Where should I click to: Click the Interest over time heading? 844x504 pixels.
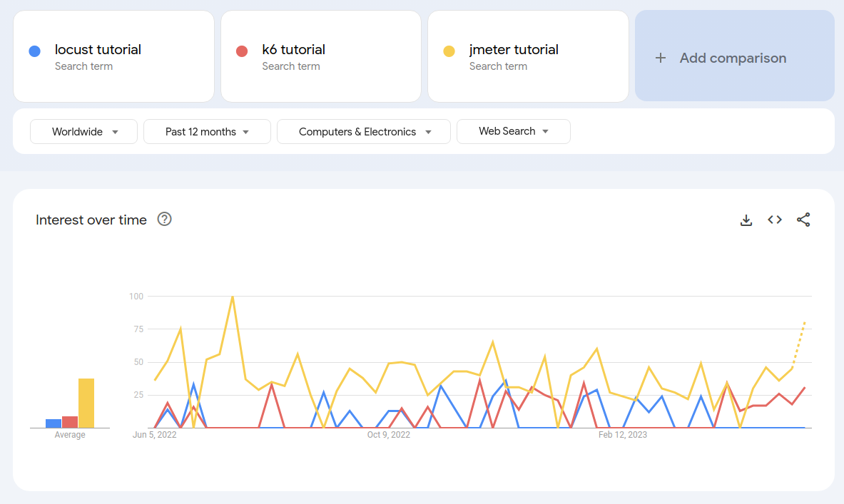tap(91, 220)
